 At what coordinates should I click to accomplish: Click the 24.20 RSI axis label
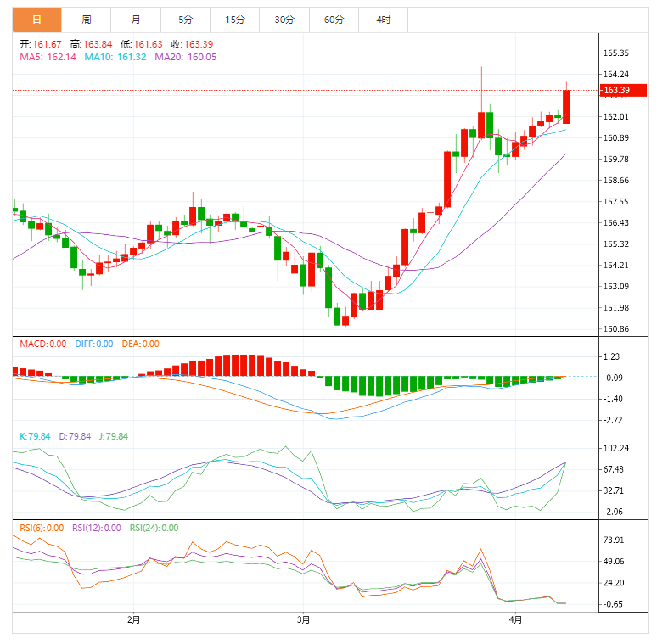pos(614,582)
